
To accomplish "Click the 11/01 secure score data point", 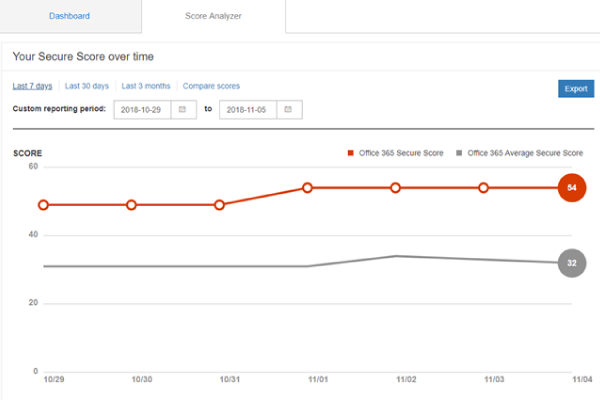I will [x=308, y=188].
